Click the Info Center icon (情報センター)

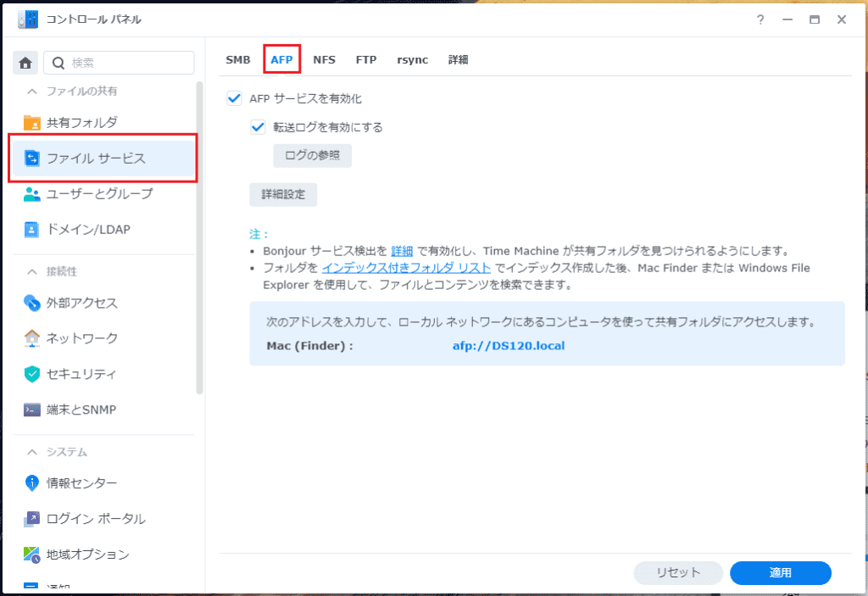coord(31,483)
